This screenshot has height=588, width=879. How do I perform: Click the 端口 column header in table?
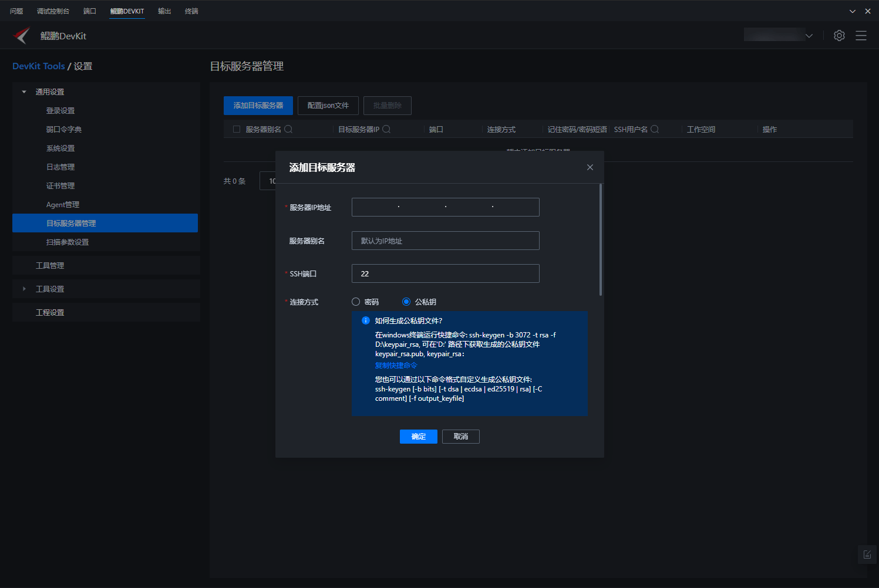click(436, 129)
